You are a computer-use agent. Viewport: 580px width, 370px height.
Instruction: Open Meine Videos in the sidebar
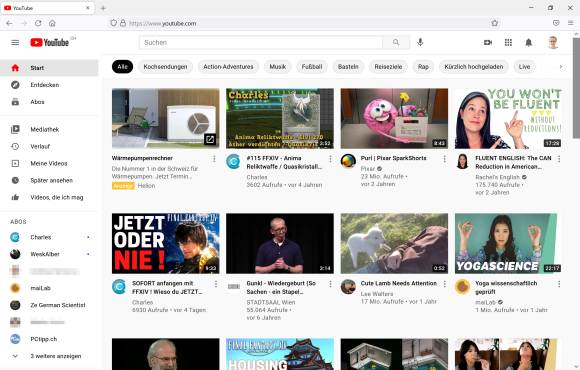tap(49, 164)
